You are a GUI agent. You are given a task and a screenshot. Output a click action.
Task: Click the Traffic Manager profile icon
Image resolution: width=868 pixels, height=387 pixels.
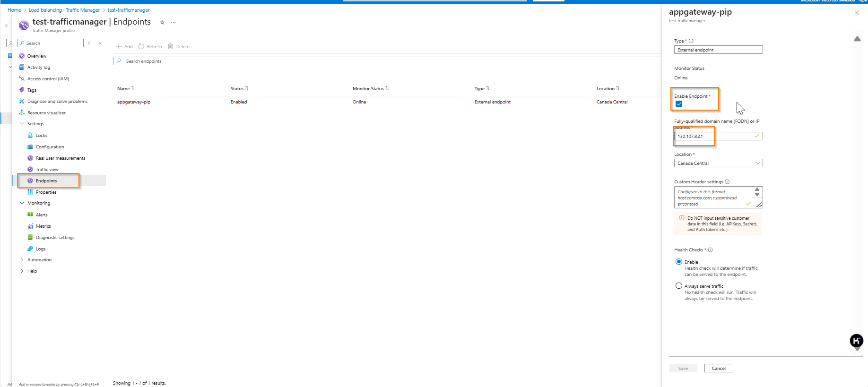pos(24,25)
